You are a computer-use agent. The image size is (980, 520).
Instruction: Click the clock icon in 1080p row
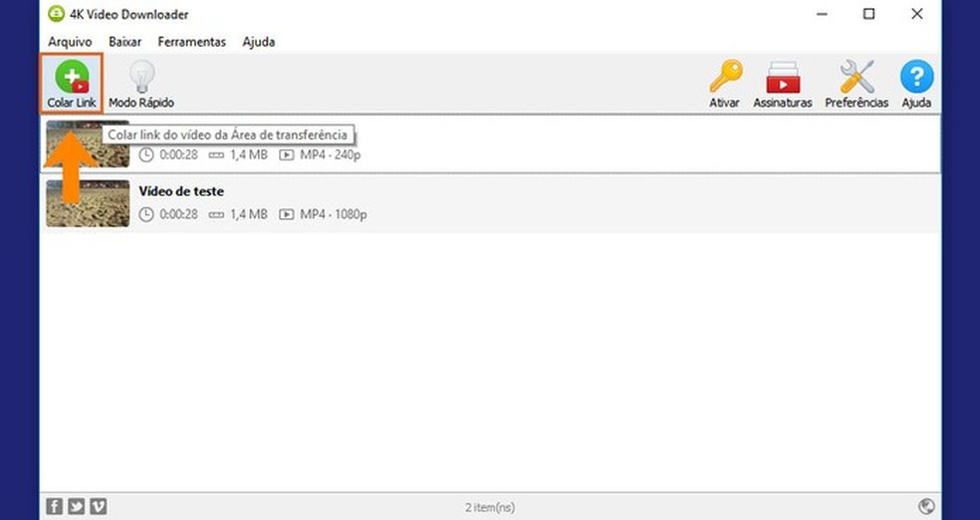tap(145, 214)
